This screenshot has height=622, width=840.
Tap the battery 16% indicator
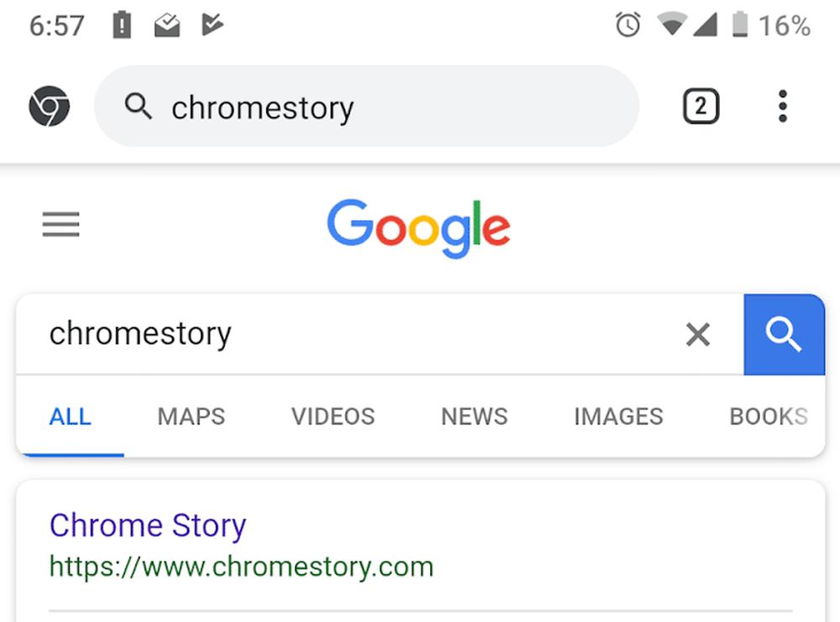tap(771, 26)
